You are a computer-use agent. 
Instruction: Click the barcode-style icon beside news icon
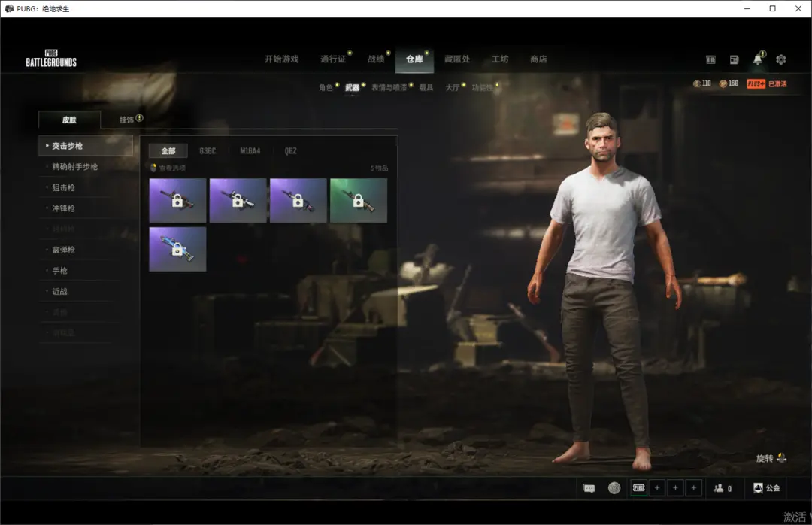click(710, 59)
